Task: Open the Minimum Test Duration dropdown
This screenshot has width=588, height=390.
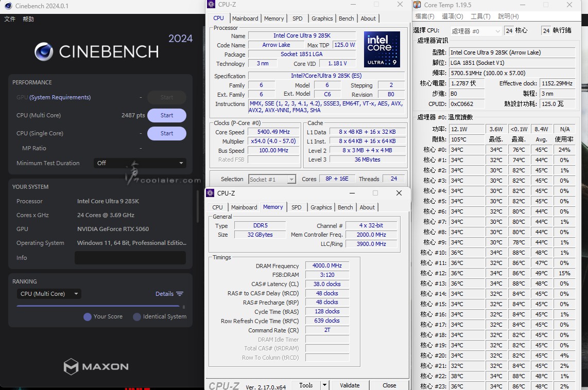Action: 140,163
